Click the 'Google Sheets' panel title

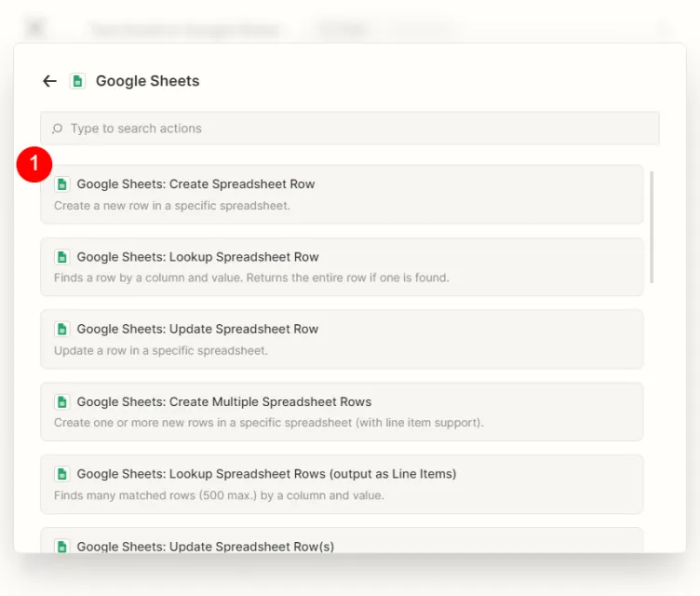[147, 81]
